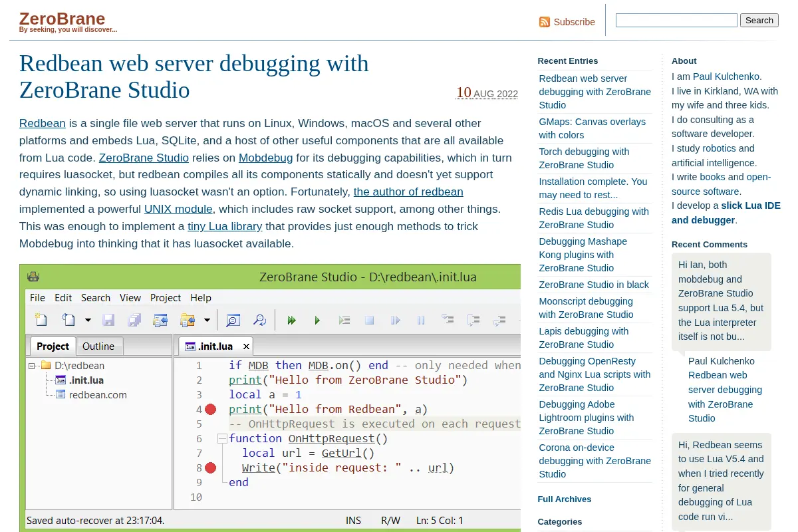Click the Full Archives link
Image resolution: width=798 pixels, height=532 pixels.
[564, 499]
